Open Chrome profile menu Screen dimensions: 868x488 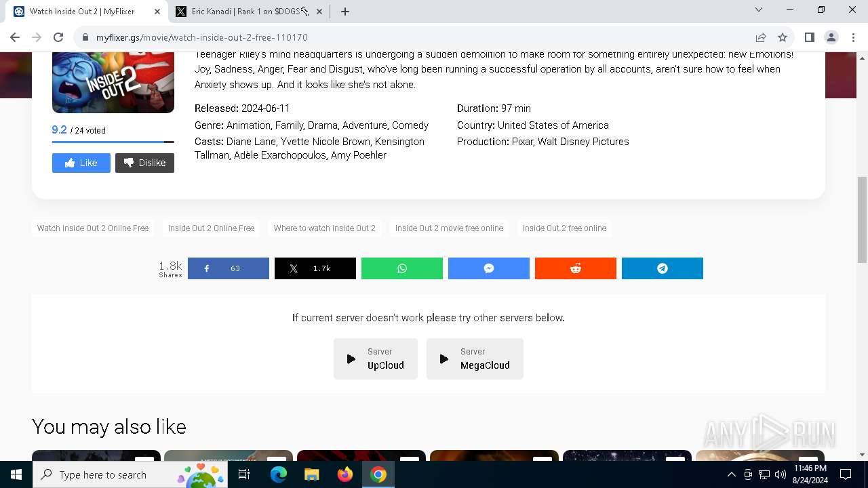(x=831, y=37)
